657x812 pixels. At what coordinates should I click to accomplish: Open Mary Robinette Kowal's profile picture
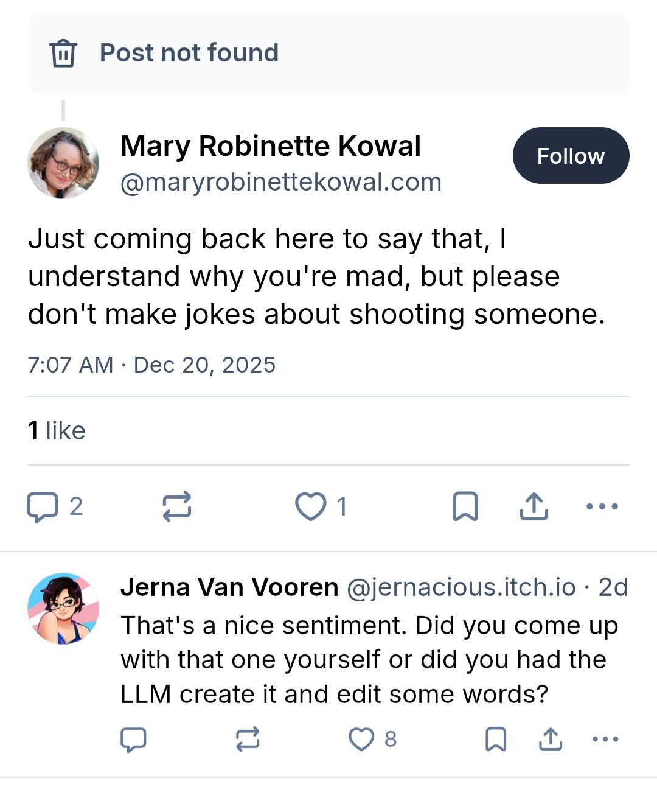pos(63,163)
